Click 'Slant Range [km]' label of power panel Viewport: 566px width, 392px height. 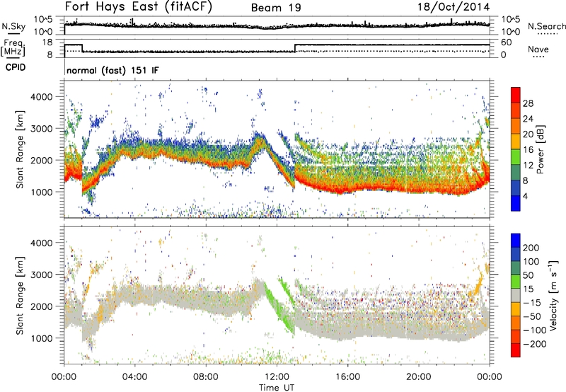[21, 149]
